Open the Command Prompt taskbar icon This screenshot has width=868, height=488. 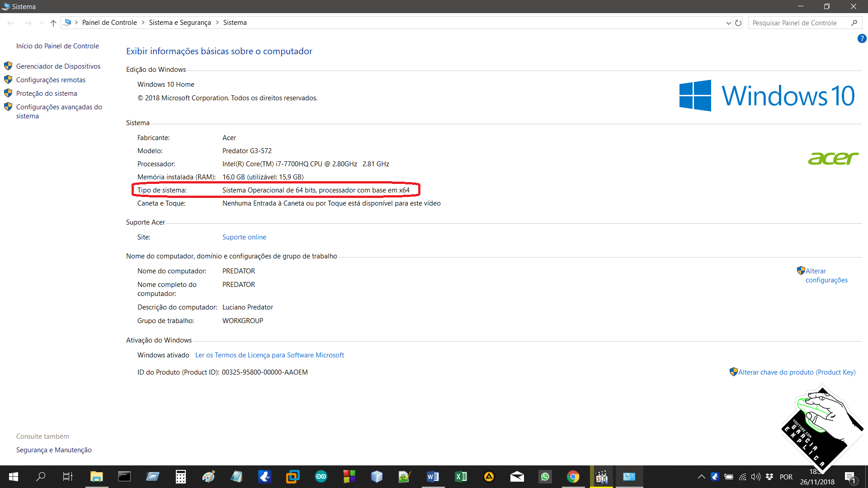pos(124,476)
